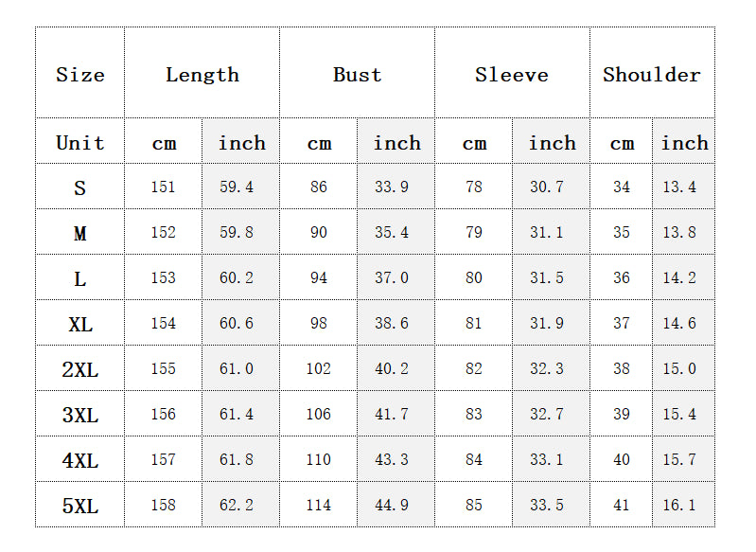Click the 16.1 inch shoulder cell
Screen dimensions: 756x552
coord(679,506)
